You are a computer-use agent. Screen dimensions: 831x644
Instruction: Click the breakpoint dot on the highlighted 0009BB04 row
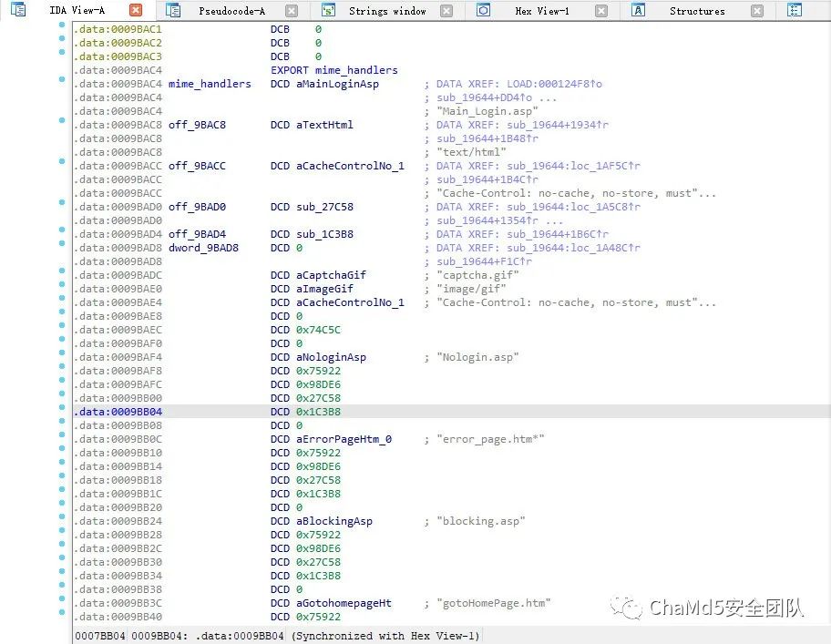(x=62, y=407)
